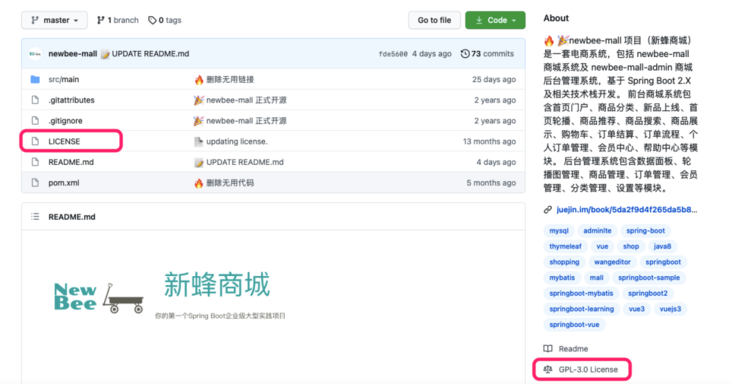Click the pom.xml file icon

pos(35,182)
